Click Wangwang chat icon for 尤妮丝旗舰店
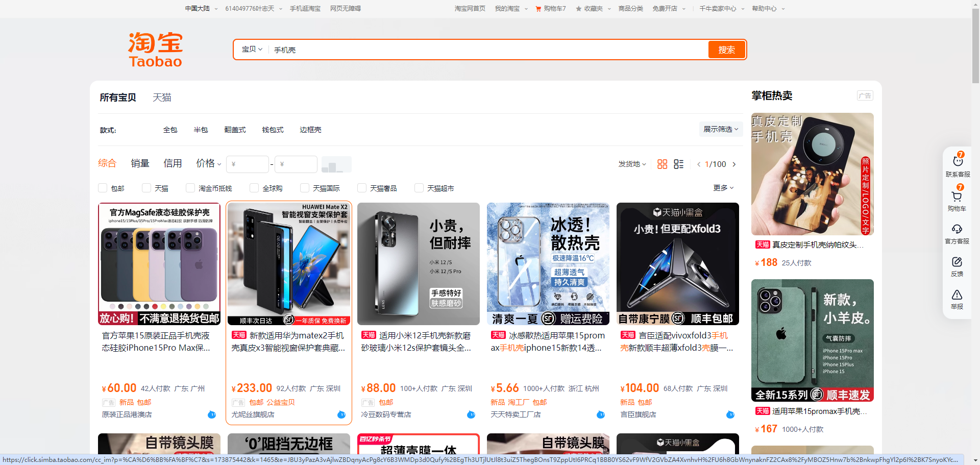 341,414
